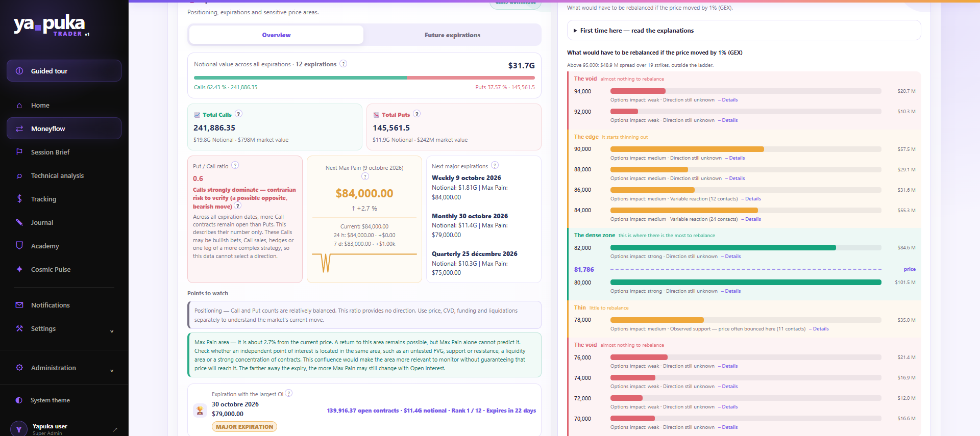This screenshot has width=980, height=436.
Task: Click the Academy shield icon
Action: [x=19, y=245]
